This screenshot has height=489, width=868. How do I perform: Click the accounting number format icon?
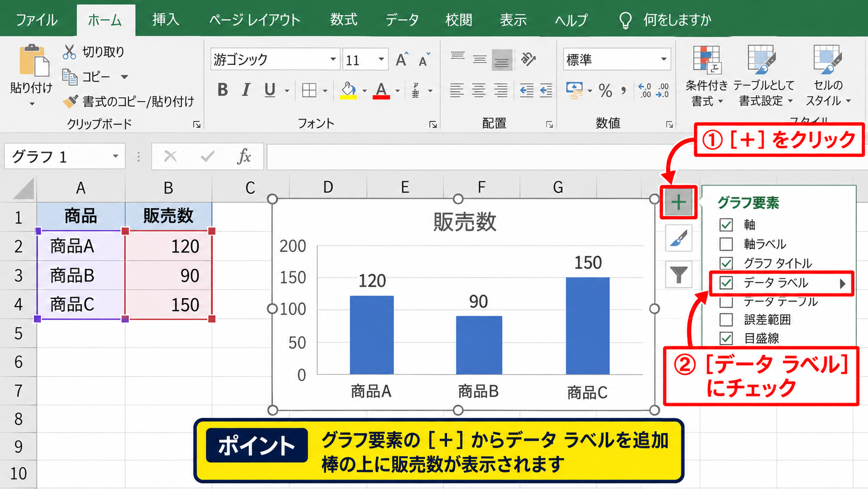pos(574,90)
